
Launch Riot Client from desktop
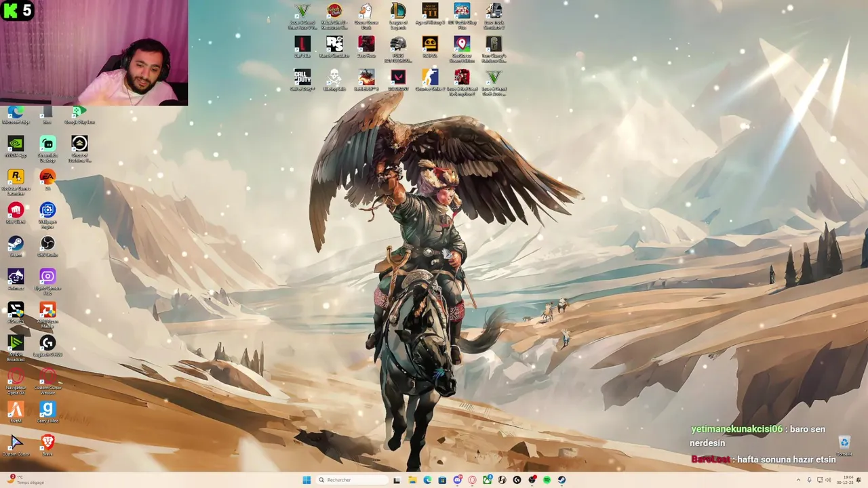pos(16,213)
